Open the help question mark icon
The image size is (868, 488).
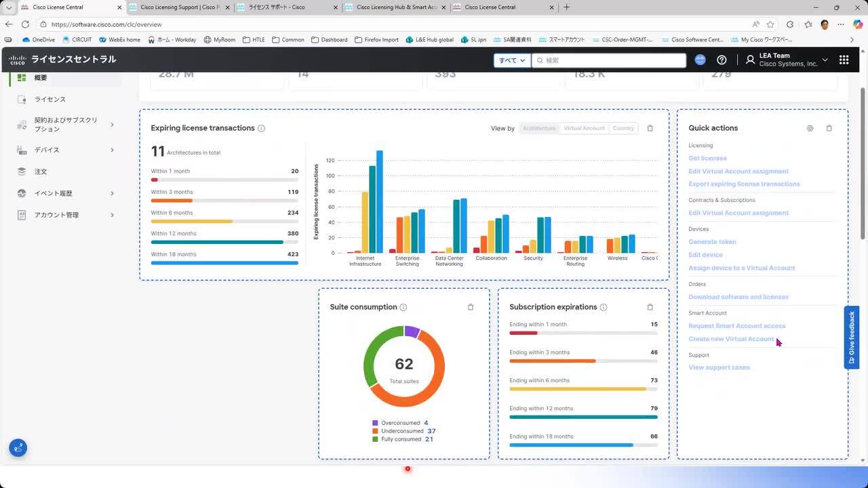tap(722, 60)
